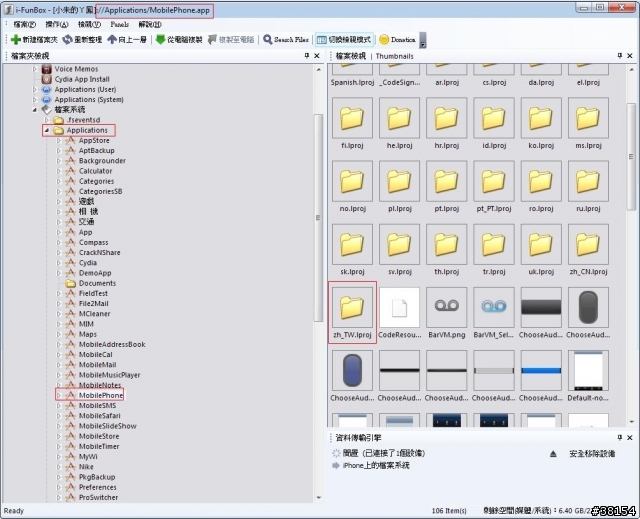Expand the MobileSafari tree node
This screenshot has width=640, height=519.
point(58,416)
